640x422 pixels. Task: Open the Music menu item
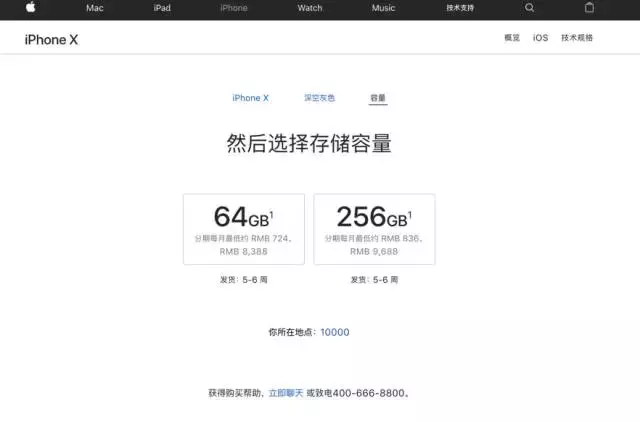tap(383, 8)
